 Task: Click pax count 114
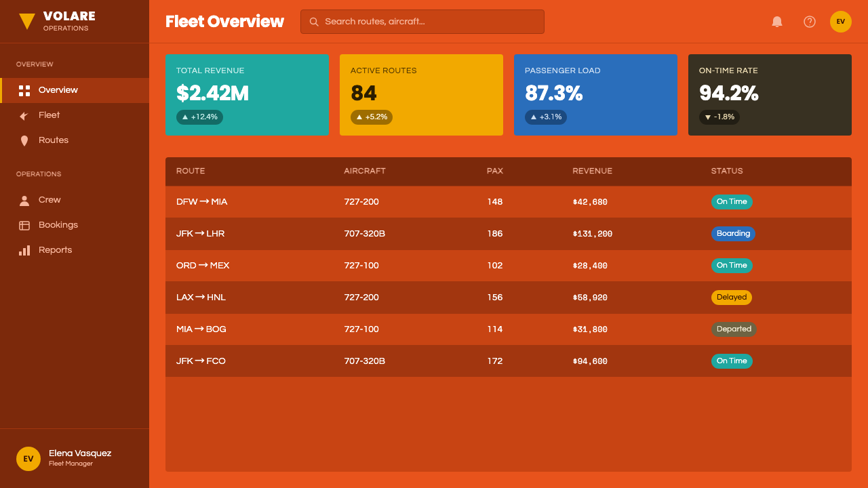(x=495, y=329)
